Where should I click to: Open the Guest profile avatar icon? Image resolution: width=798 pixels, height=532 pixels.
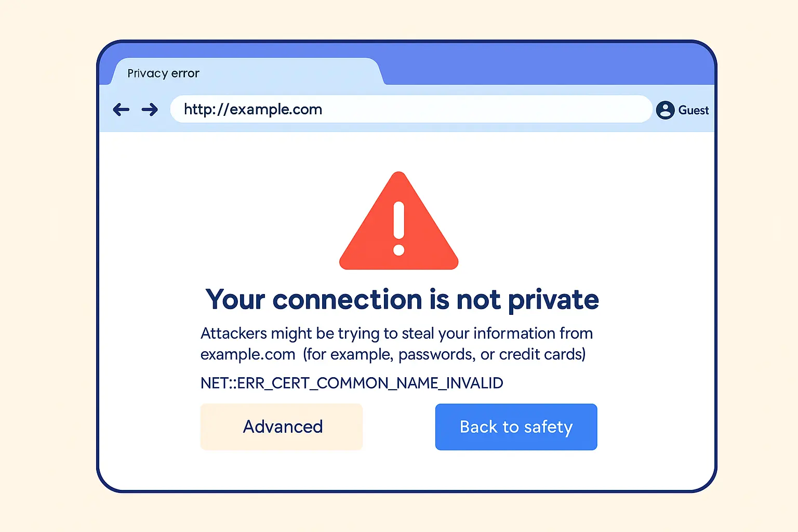click(x=665, y=110)
